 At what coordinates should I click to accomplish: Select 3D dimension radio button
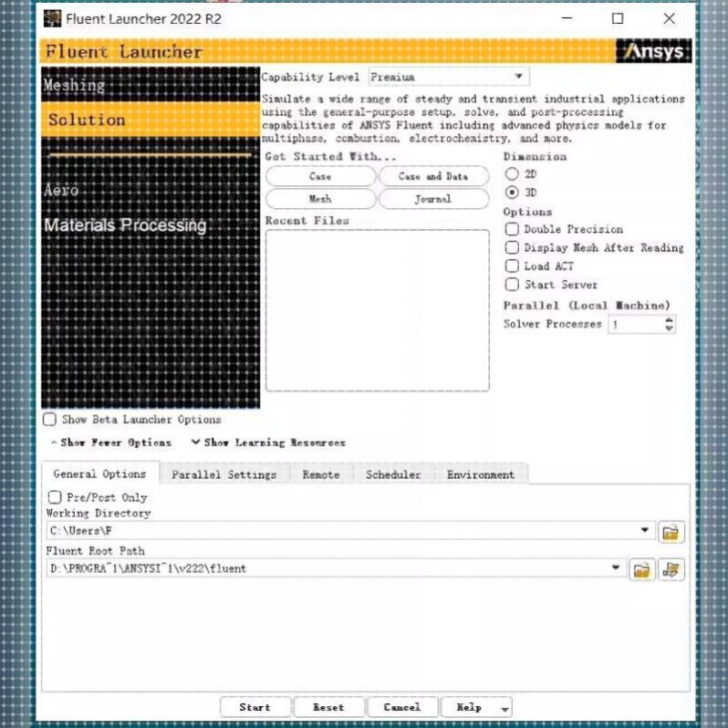pyautogui.click(x=512, y=192)
